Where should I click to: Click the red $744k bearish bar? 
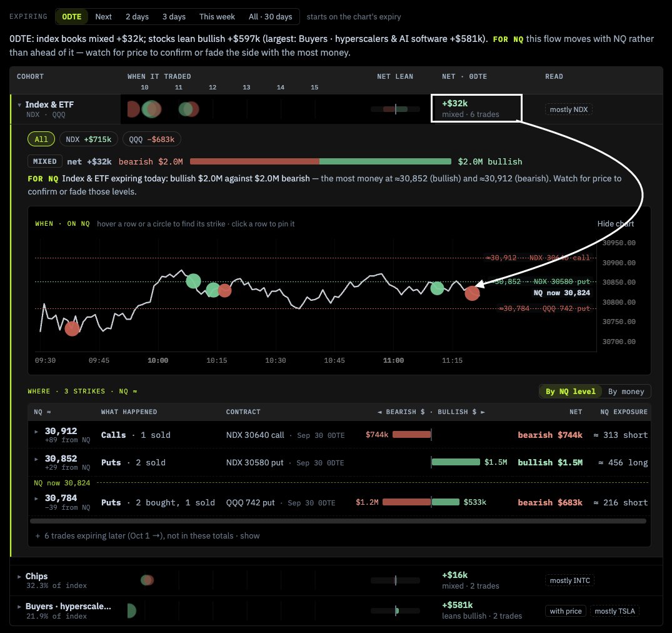(411, 435)
